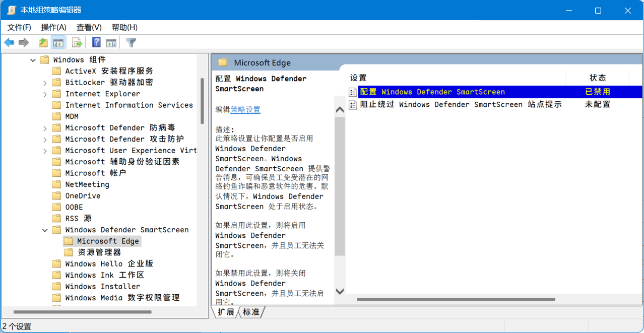Click the Export List toolbar icon

77,43
